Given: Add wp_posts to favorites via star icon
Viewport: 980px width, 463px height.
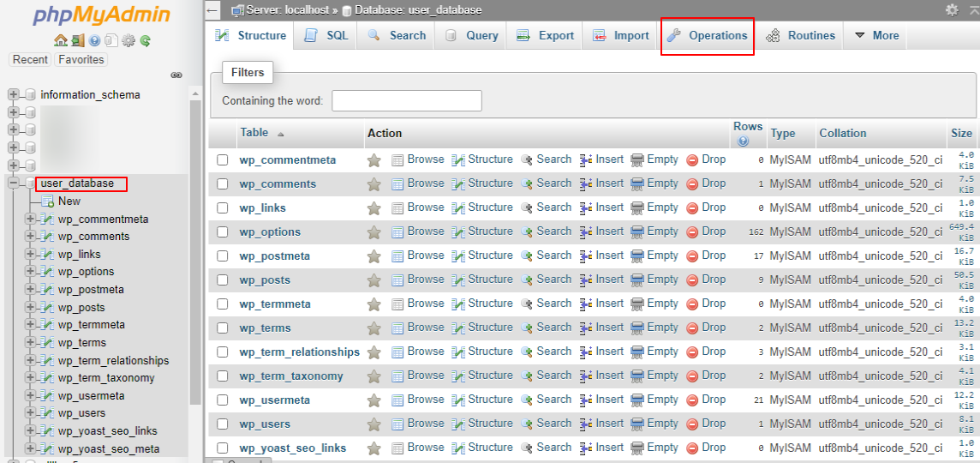Looking at the screenshot, I should point(373,280).
